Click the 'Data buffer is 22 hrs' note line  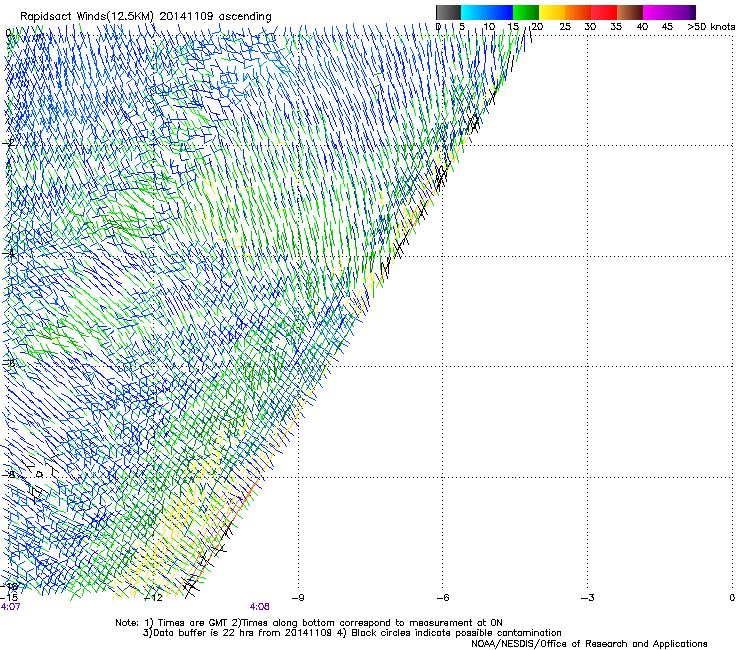pos(352,633)
